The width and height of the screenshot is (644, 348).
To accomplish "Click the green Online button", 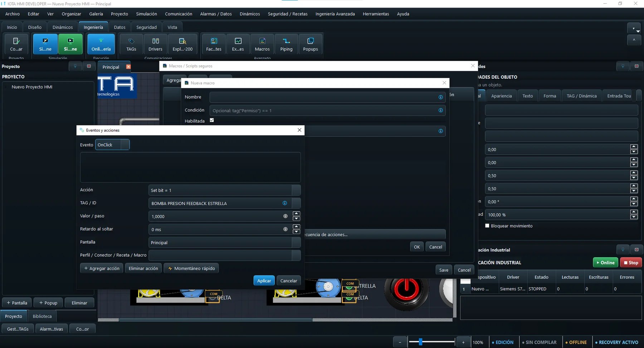I will click(606, 263).
